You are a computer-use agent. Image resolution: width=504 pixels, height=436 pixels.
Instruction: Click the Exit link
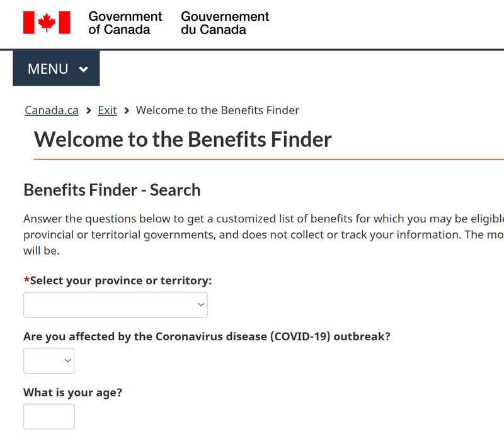point(106,110)
